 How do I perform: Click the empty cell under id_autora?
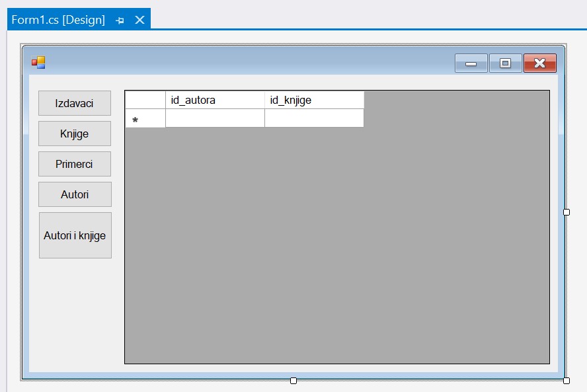(x=215, y=118)
